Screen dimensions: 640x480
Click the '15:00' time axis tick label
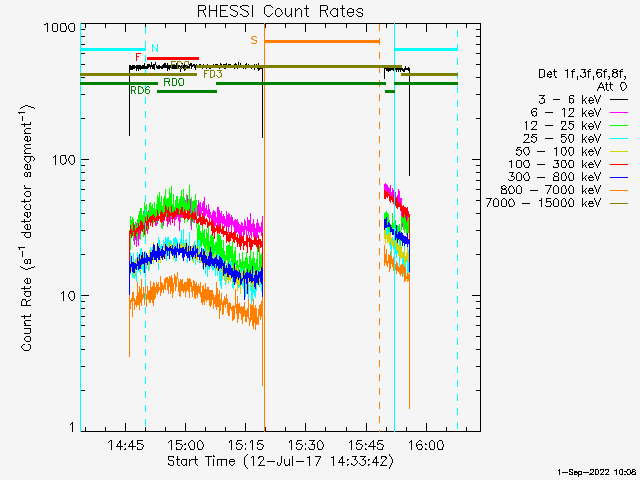coord(186,445)
